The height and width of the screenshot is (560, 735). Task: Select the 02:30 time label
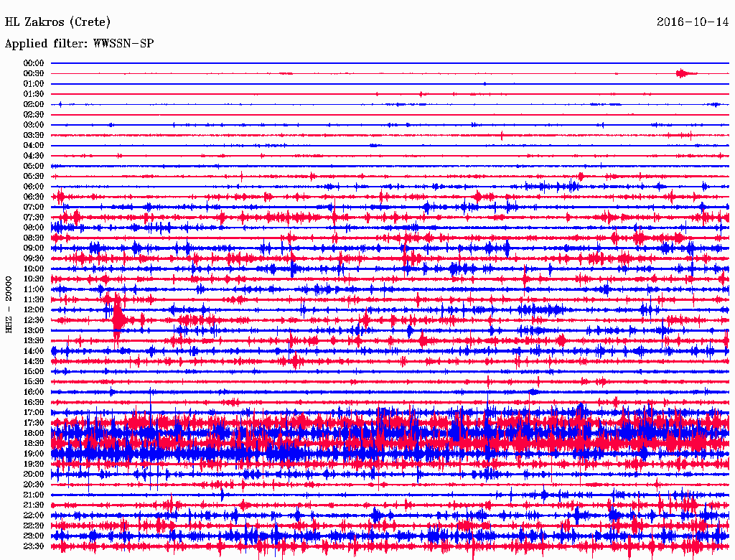pyautogui.click(x=34, y=115)
